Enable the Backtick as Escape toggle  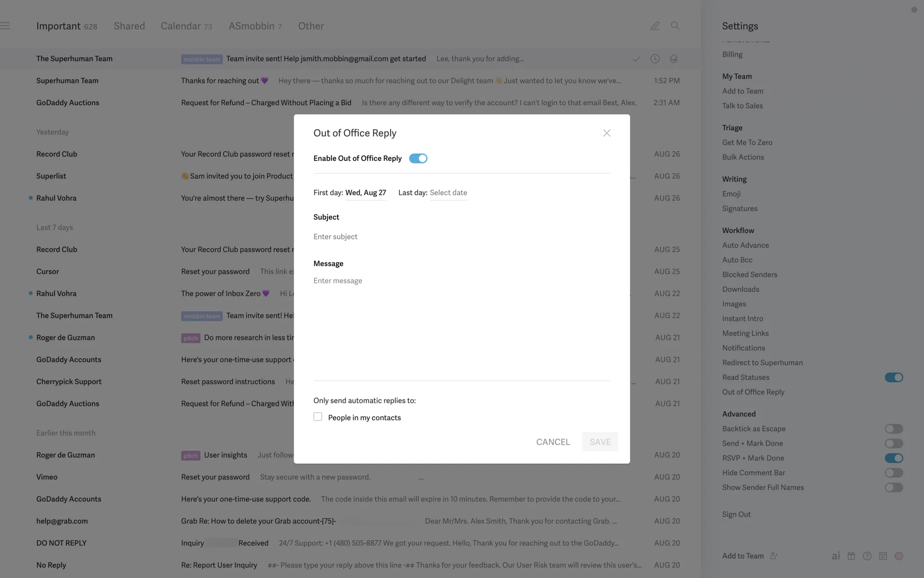893,429
